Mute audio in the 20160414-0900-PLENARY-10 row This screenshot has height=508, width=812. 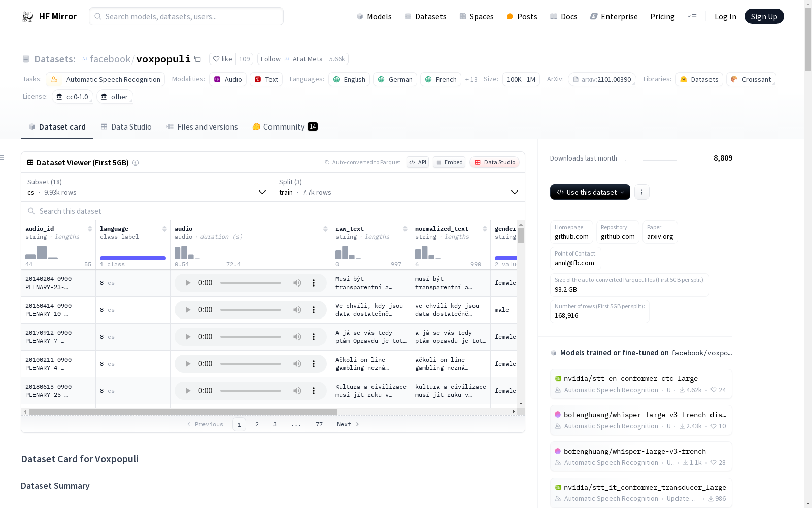point(297,310)
